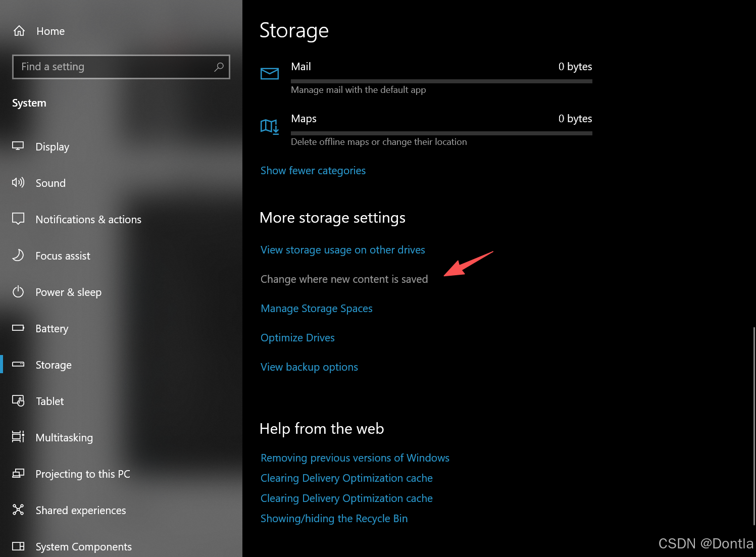Open Removing previous versions of Windows help
Screen dimensions: 756x557
coord(355,458)
